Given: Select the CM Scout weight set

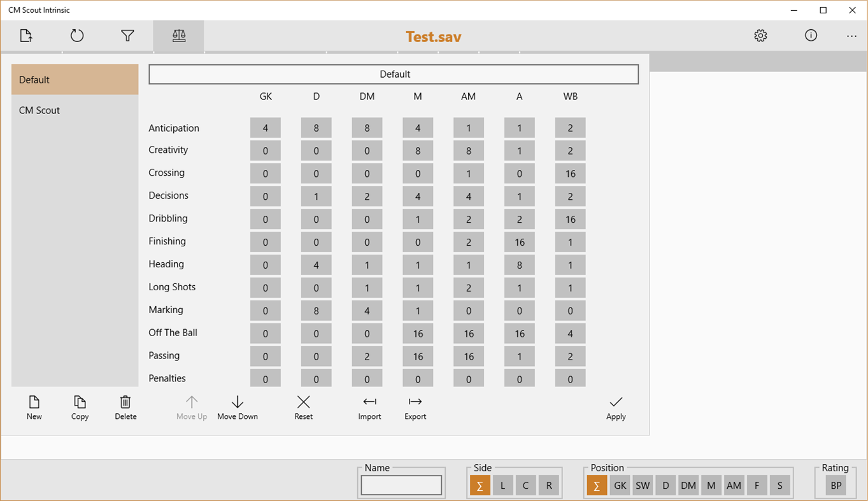Looking at the screenshot, I should click(x=75, y=110).
